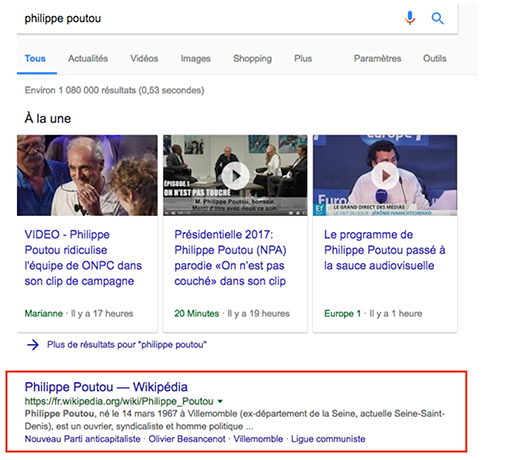Switch to the Vidéos tab
The image size is (513, 460).
pos(144,58)
